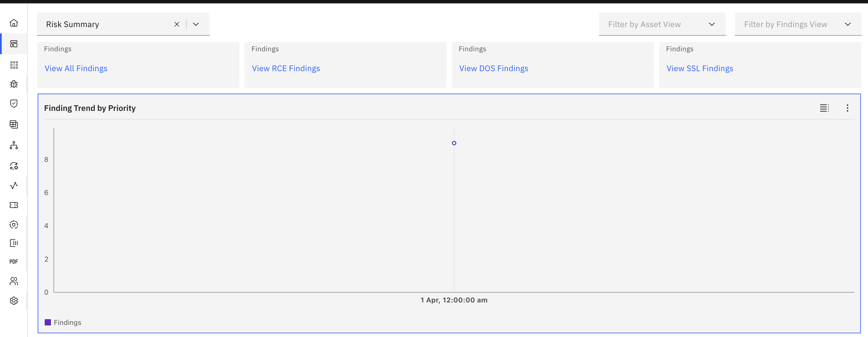This screenshot has height=337, width=868.
Task: Click View All Findings link
Action: [x=76, y=69]
